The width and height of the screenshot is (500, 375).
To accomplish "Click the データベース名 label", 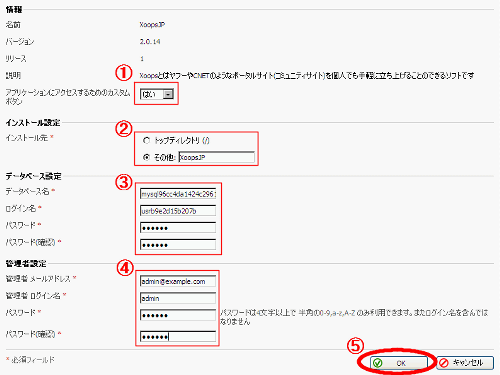I will point(27,191).
